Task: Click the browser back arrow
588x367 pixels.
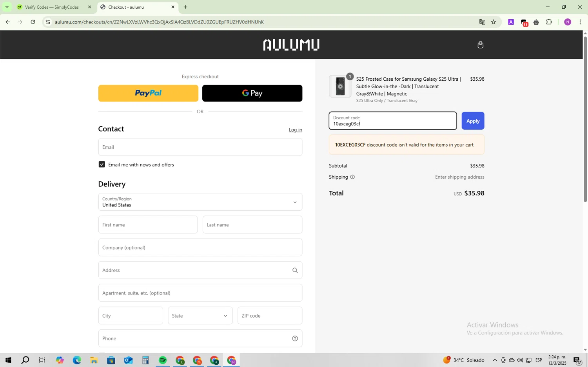Action: pos(7,22)
